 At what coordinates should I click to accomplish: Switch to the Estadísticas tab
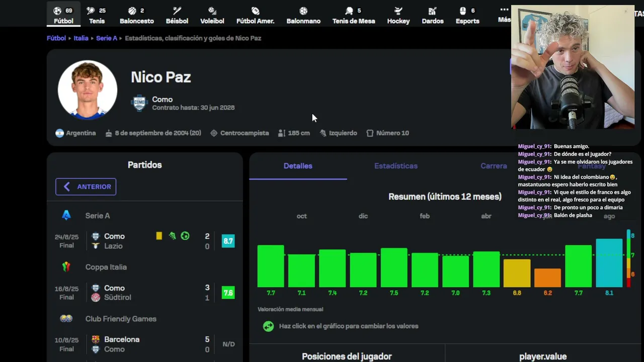(x=396, y=166)
